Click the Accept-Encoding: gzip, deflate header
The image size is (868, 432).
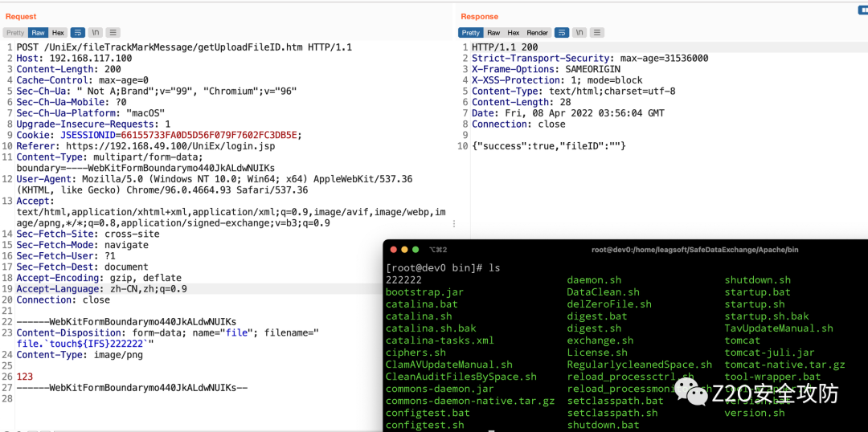(99, 278)
